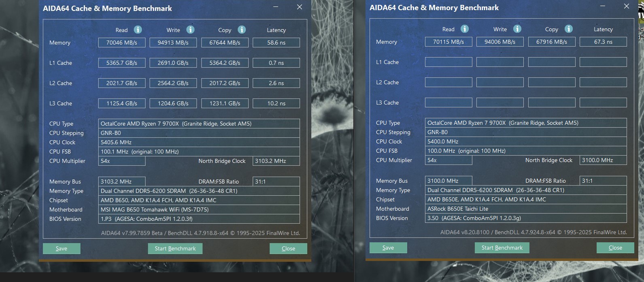This screenshot has height=282, width=644.
Task: Click CPU Multiplier 54x in right window
Action: coord(448,160)
